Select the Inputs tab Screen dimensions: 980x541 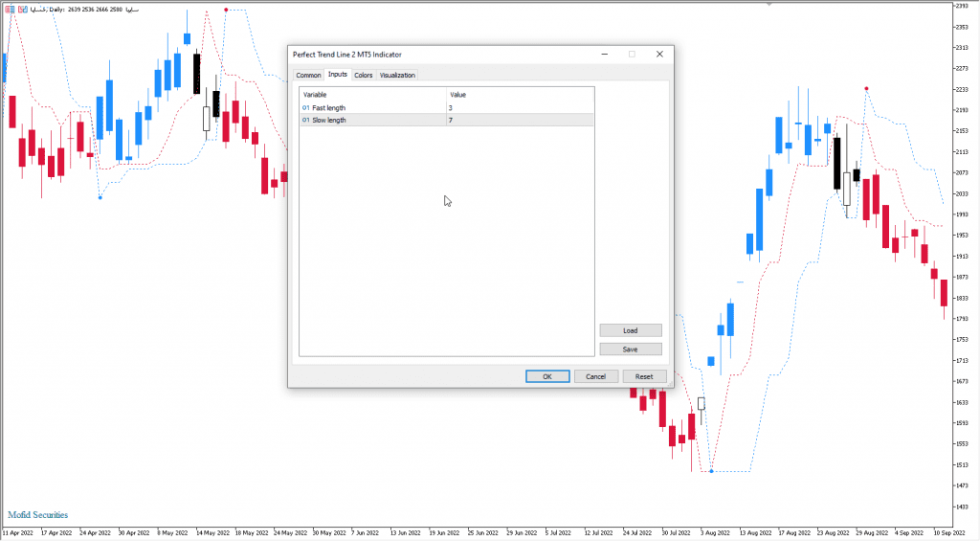(338, 75)
